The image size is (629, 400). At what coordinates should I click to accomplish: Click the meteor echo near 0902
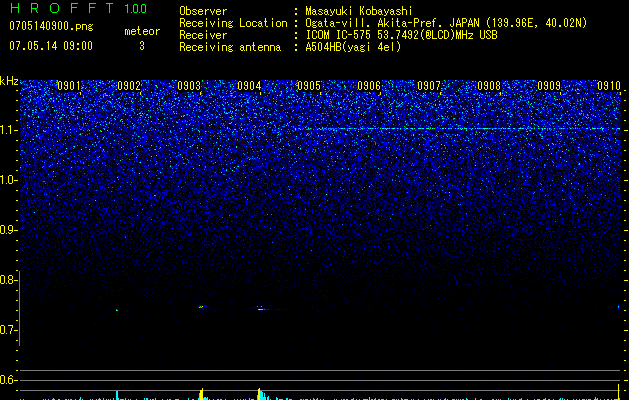(x=117, y=310)
